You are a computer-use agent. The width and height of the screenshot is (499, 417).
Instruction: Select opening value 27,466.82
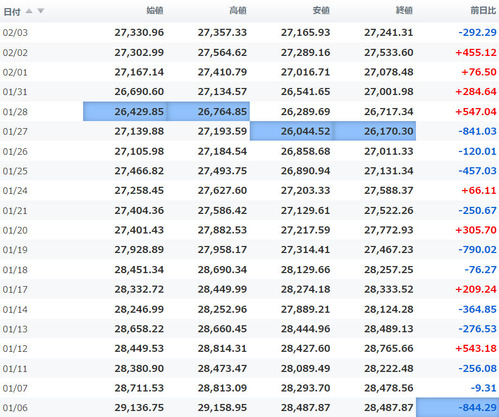click(139, 171)
